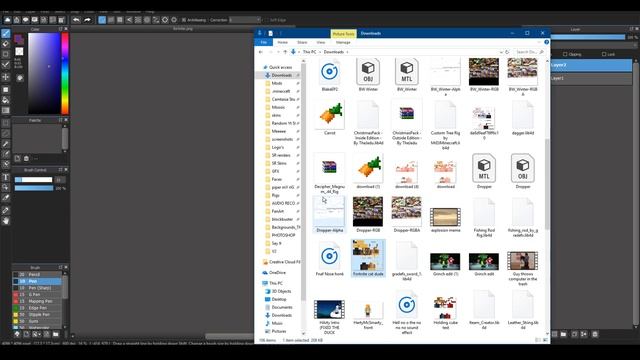Select the G Pen brush

[x=37, y=295]
